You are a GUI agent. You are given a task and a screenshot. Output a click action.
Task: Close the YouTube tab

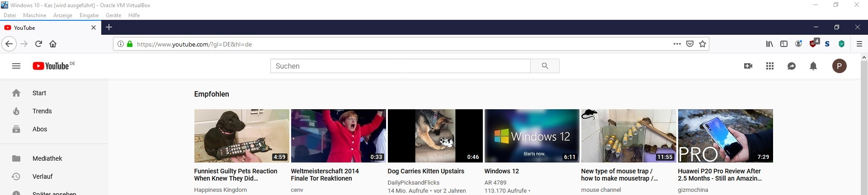(94, 28)
